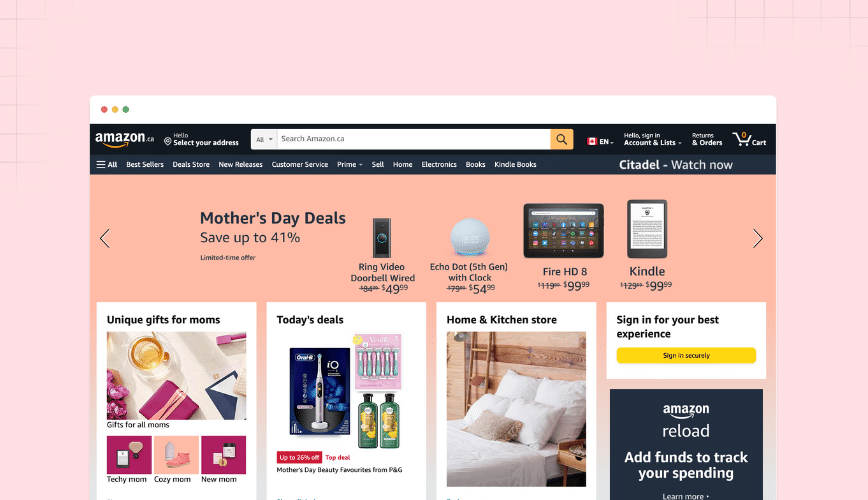Select the Kindle product image in banner
868x500 pixels.
(x=647, y=229)
